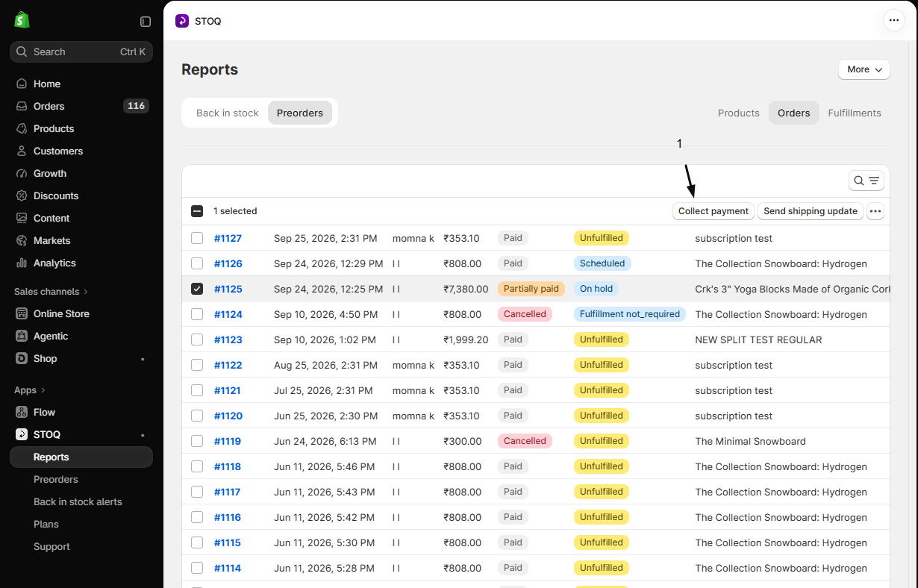Click the magnifier icon in the Search box
Screen dimensions: 918x588
pyautogui.click(x=22, y=51)
